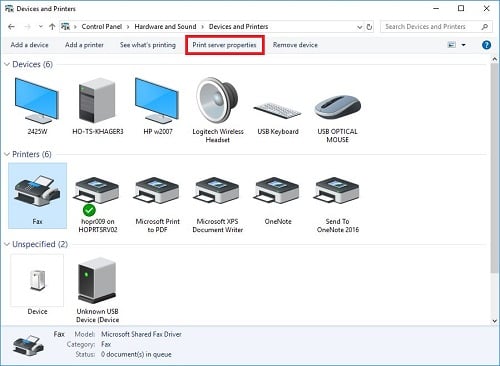Screen dimensions: 500x366
Task: Click the view options icon
Action: 451,45
